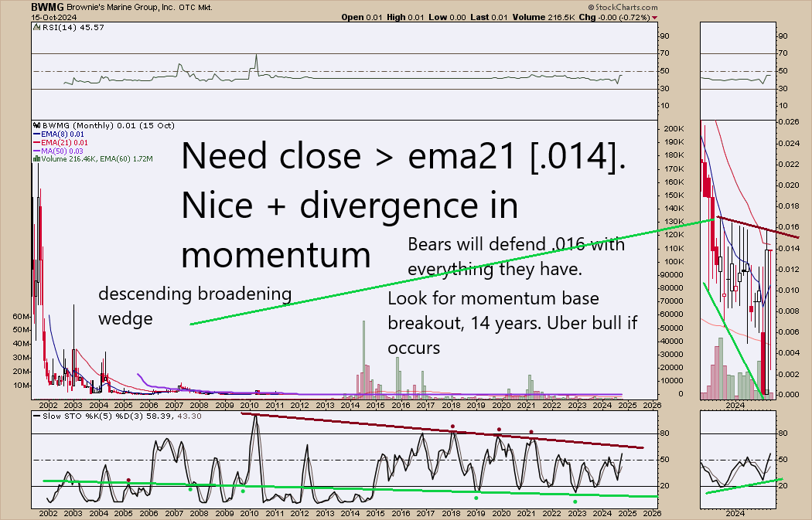Viewport: 812px width, 520px height.
Task: Click the 'Need close > ema21 [.014].' annotation
Action: click(404, 155)
